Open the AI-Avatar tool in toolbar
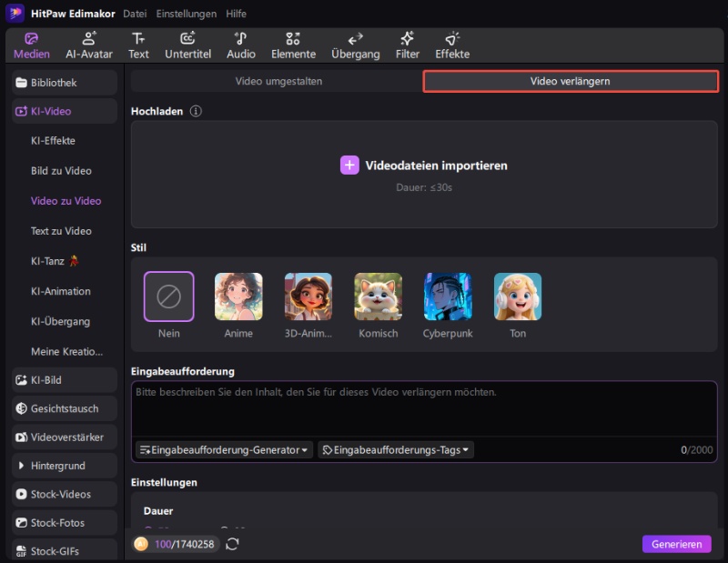The image size is (728, 563). (89, 45)
